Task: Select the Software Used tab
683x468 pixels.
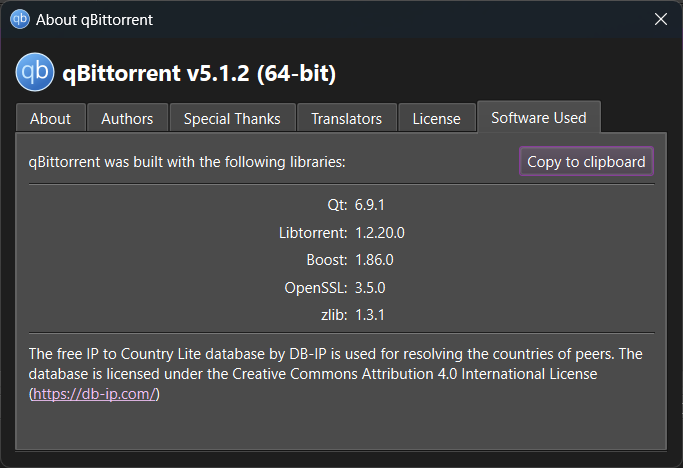Action: pyautogui.click(x=539, y=117)
